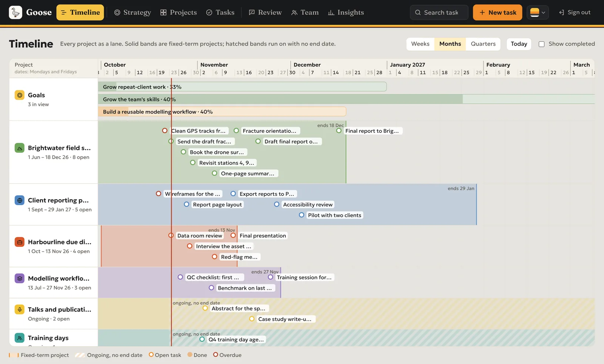Click the Modelling workflow layers icon
The width and height of the screenshot is (604, 364).
pos(20,278)
